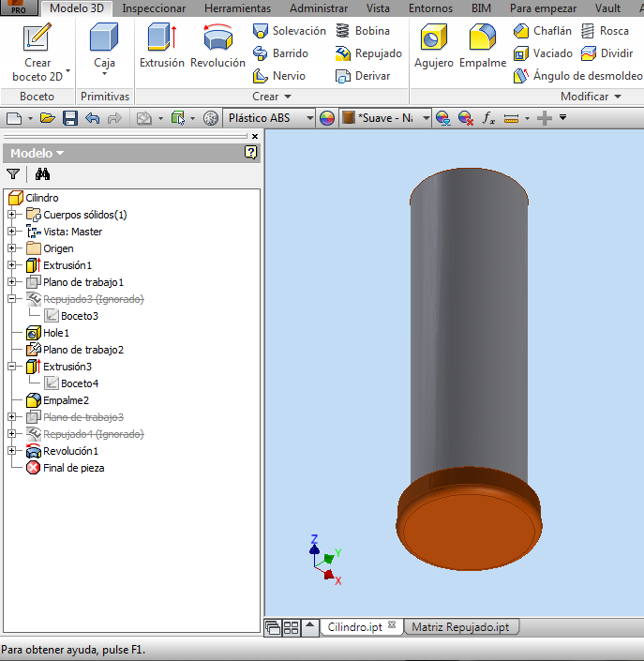Select Empalme2 feature in tree
The image size is (644, 661).
pos(57,400)
